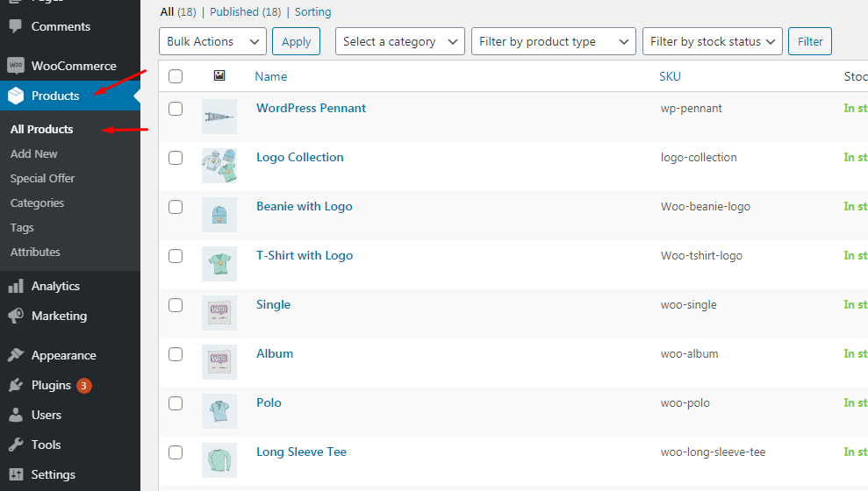Click the Users person icon
The width and height of the screenshot is (868, 491).
(x=15, y=415)
